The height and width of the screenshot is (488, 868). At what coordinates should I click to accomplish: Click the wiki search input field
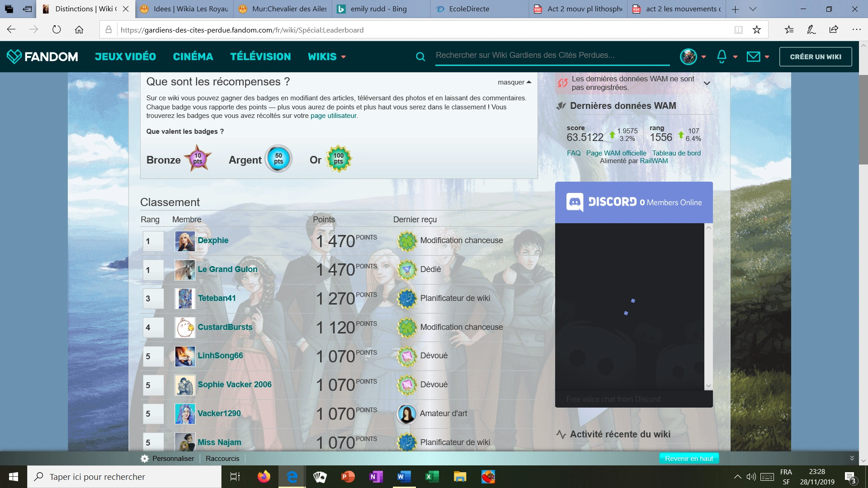pyautogui.click(x=552, y=55)
